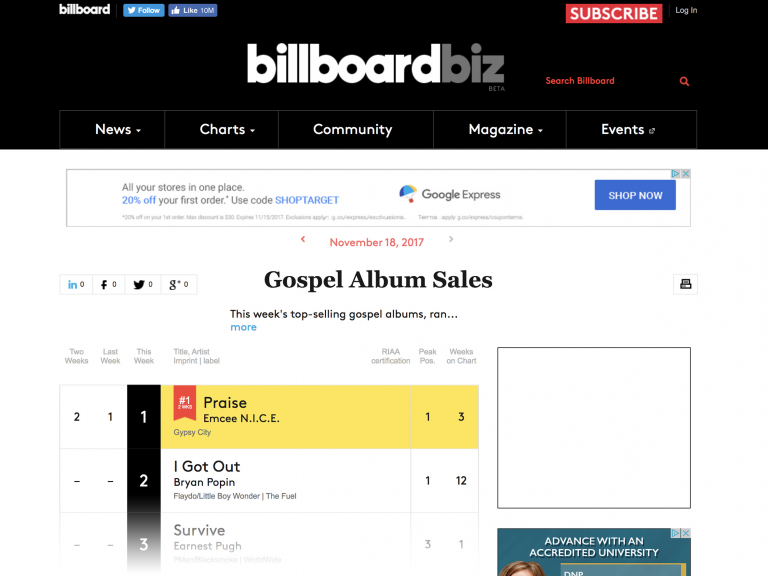Expand description with the more link
Viewport: 768px width, 576px height.
point(243,327)
